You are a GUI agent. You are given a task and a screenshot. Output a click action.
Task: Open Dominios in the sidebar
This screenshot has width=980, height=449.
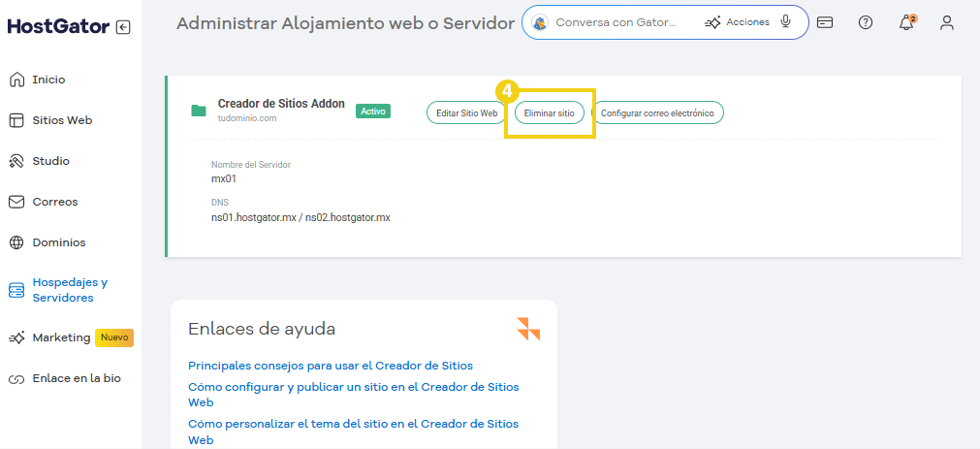coord(58,242)
